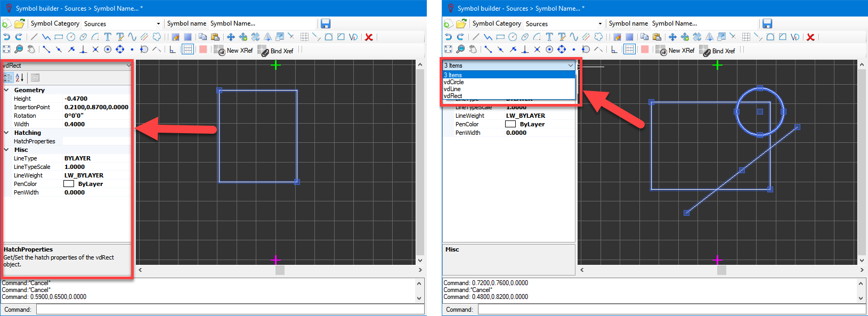
Task: Click New XRef in the left window
Action: tap(233, 50)
